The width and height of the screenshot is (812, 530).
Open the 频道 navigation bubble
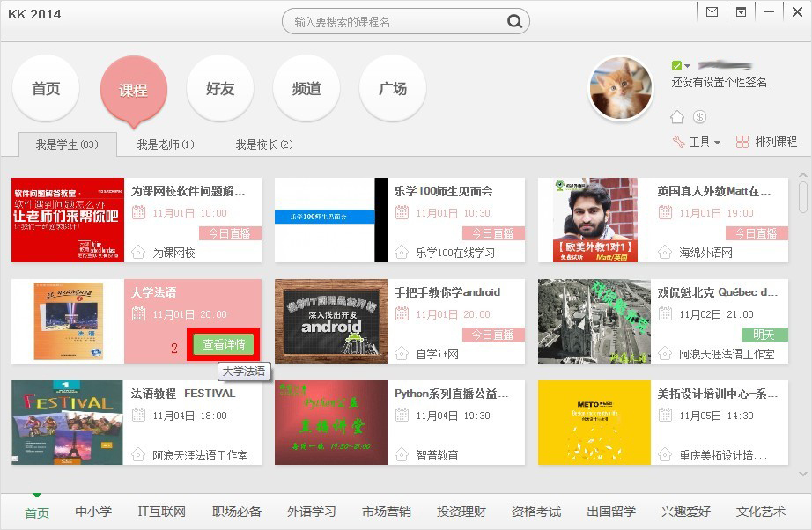(306, 89)
